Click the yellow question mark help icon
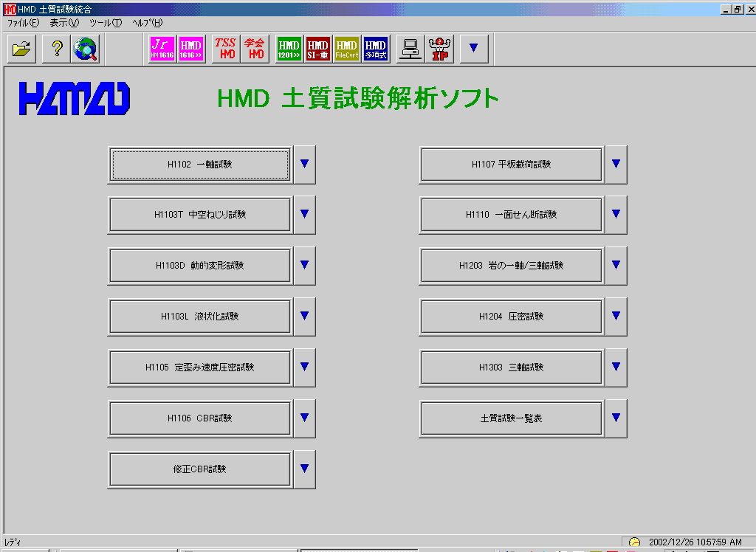The width and height of the screenshot is (756, 552). tap(56, 49)
